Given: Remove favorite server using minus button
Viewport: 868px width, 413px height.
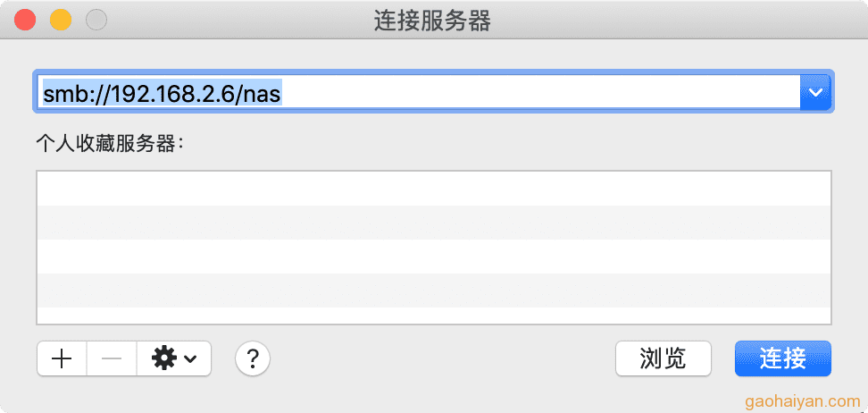Looking at the screenshot, I should [x=112, y=358].
